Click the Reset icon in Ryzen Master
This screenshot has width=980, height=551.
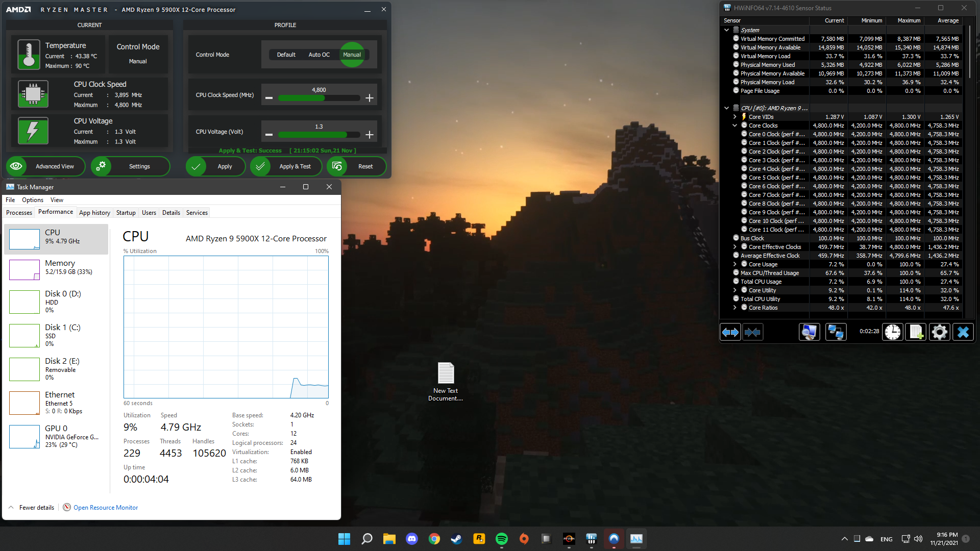tap(337, 166)
